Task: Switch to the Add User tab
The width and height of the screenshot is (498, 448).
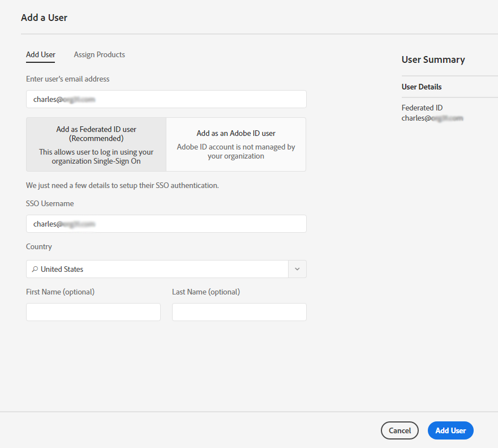Action: pyautogui.click(x=40, y=54)
